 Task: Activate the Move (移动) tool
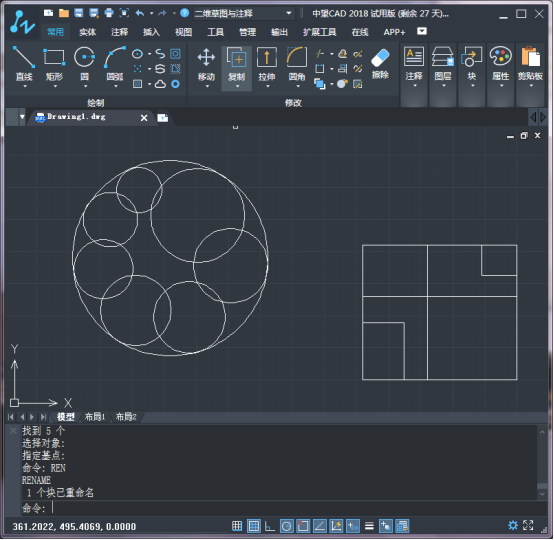[206, 64]
